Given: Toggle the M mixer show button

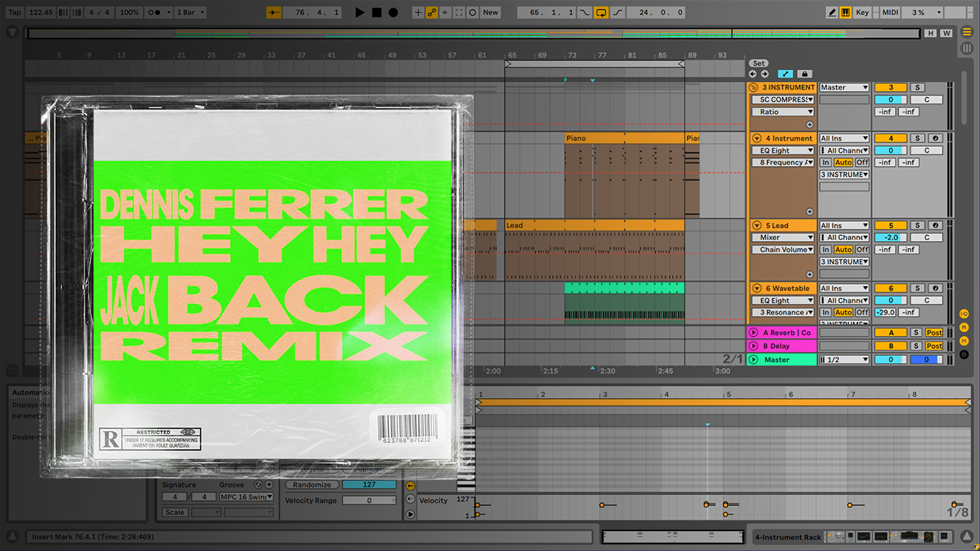Looking at the screenshot, I should [964, 341].
